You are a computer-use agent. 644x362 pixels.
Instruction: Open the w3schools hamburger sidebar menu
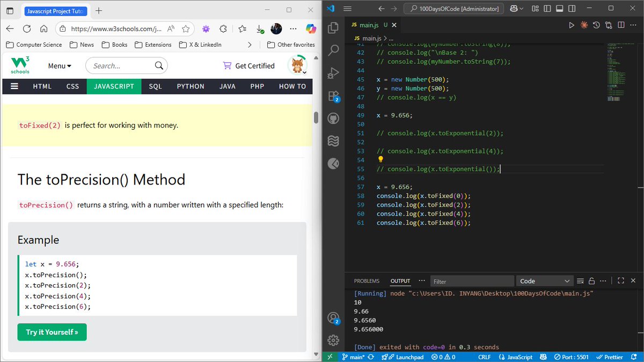(x=14, y=86)
